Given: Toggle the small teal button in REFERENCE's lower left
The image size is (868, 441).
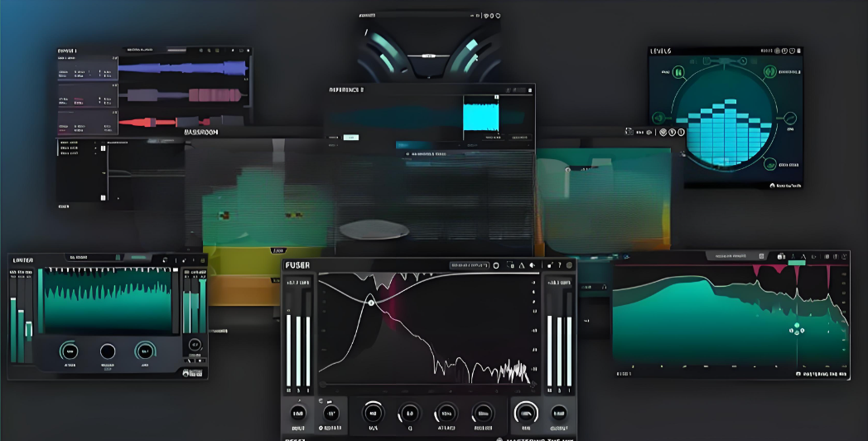Looking at the screenshot, I should [x=350, y=138].
